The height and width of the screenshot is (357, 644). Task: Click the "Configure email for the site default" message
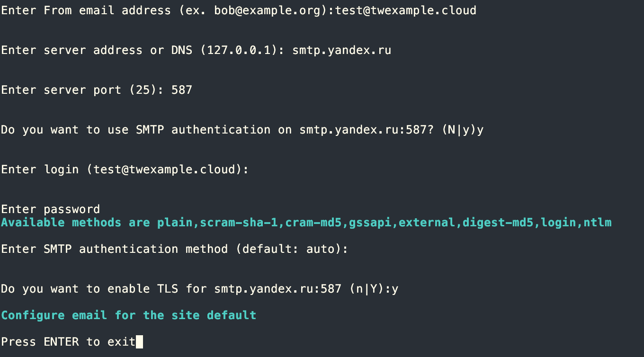tap(128, 315)
